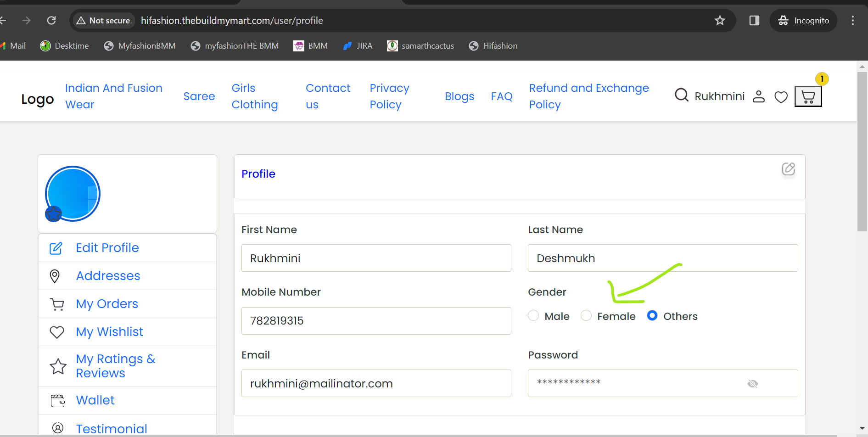Go forward with the browser forward arrow
Screen dimensions: 868x437
coord(27,20)
